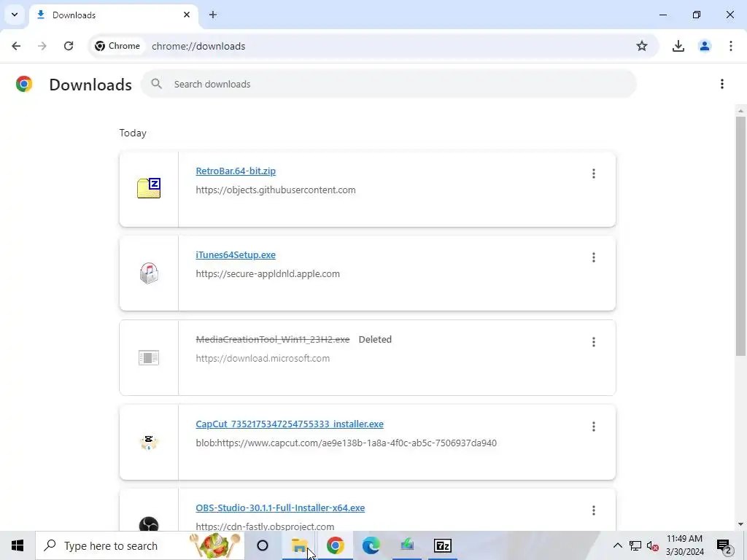The height and width of the screenshot is (560, 747).
Task: Open the Chrome profile avatar
Action: (705, 46)
